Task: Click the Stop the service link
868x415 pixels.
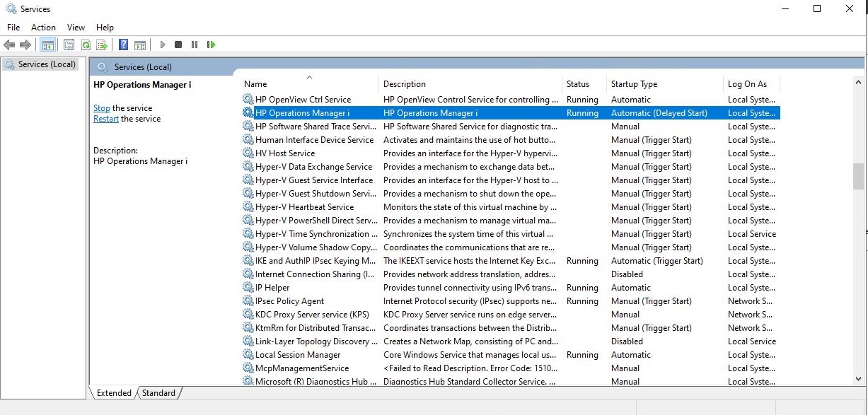Action: [x=102, y=108]
